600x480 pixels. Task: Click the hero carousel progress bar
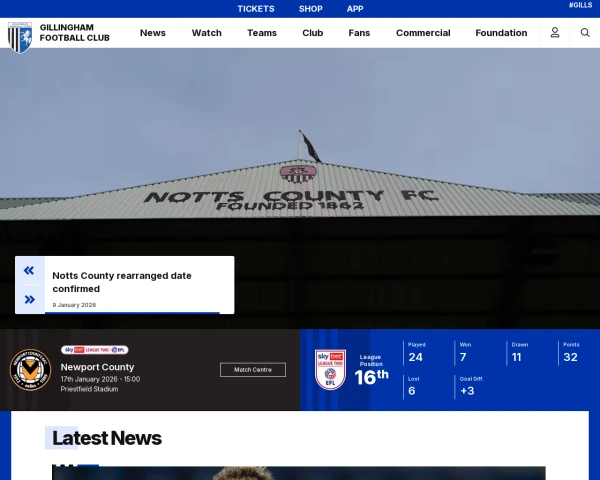point(132,313)
